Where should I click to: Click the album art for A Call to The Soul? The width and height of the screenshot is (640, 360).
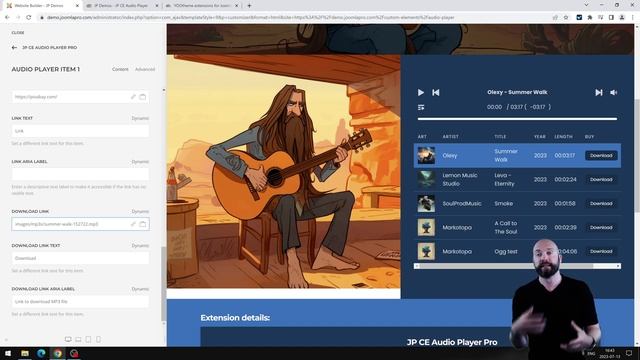coord(426,227)
